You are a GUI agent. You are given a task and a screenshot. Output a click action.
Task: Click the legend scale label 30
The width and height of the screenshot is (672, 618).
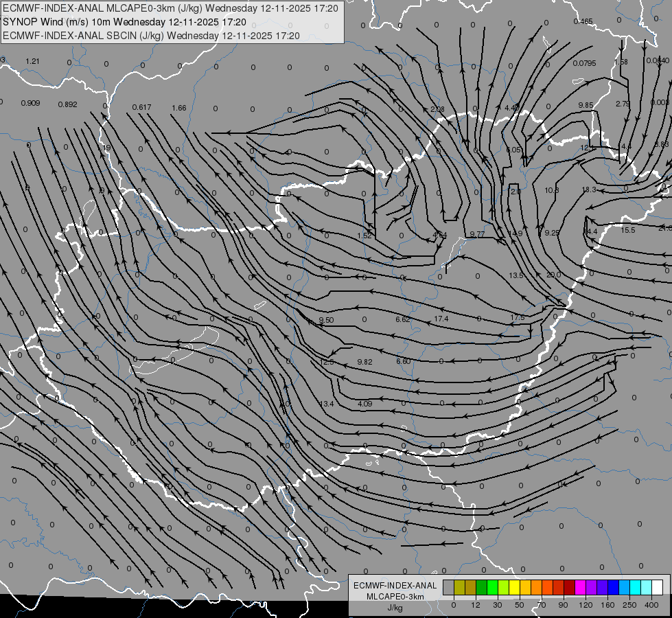click(498, 605)
